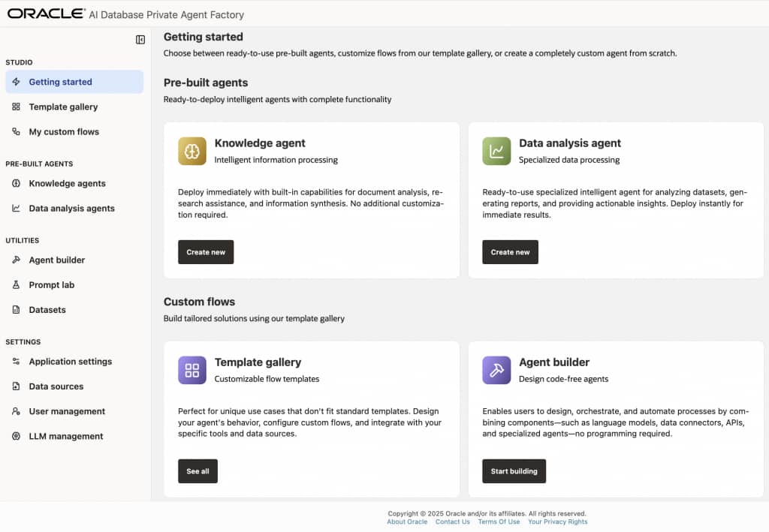Open Application settings

click(x=70, y=362)
